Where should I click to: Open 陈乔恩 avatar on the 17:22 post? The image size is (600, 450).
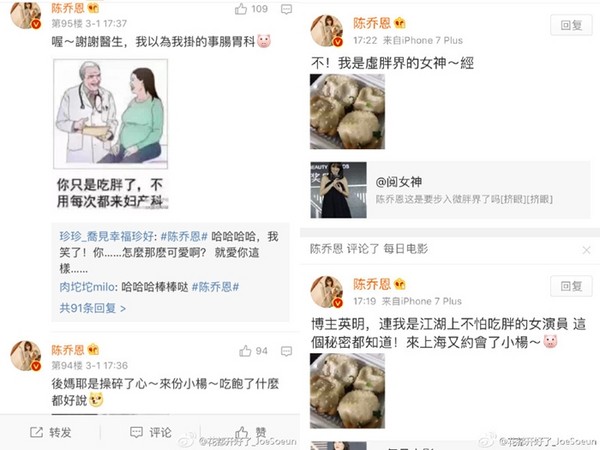326,31
